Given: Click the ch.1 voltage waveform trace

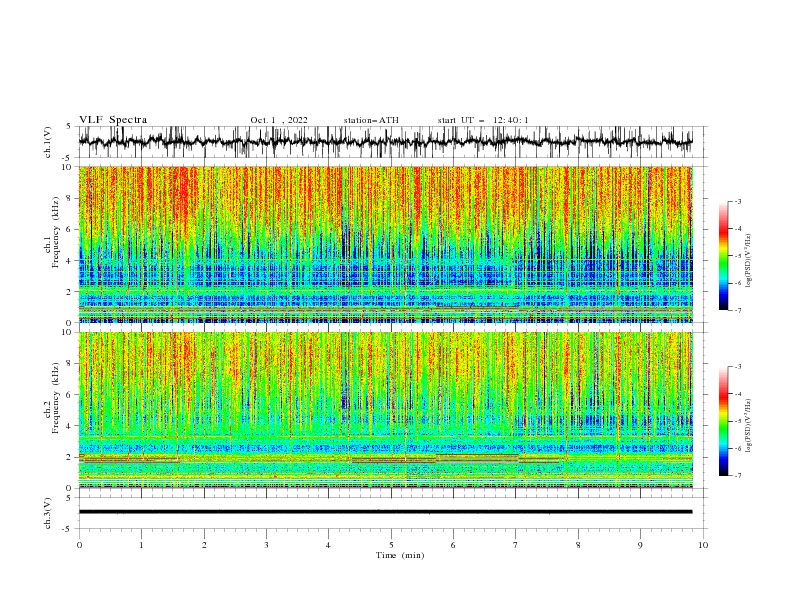Looking at the screenshot, I should 385,141.
